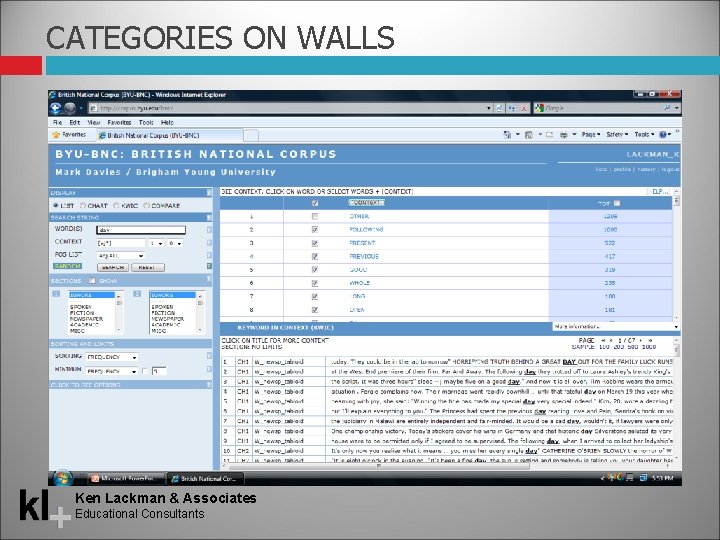Click the Feeds icon in command bar
Image resolution: width=720 pixels, height=540 pixels.
pyautogui.click(x=529, y=135)
